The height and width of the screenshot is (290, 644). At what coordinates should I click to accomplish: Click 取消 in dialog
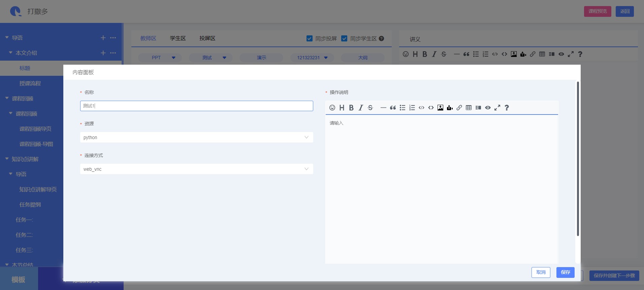(541, 272)
